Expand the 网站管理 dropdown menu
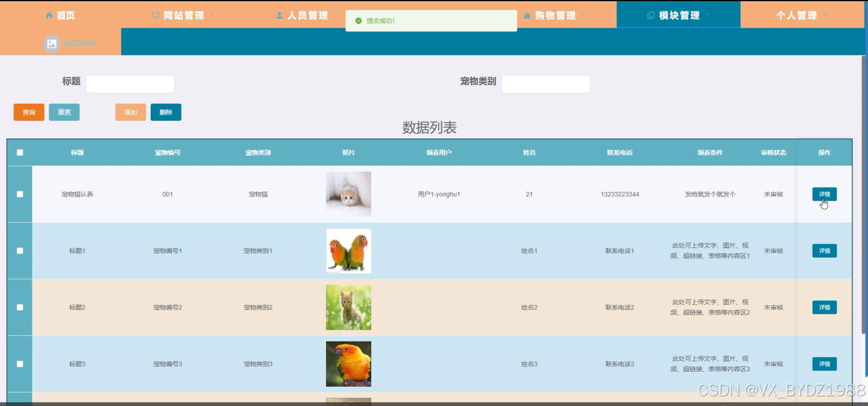 [183, 15]
